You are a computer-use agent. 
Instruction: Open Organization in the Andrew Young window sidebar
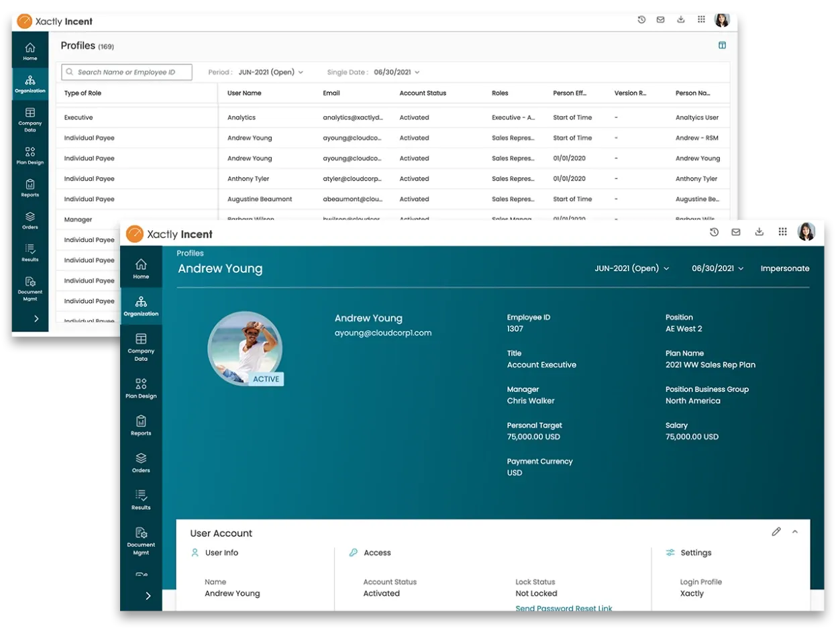tap(141, 306)
